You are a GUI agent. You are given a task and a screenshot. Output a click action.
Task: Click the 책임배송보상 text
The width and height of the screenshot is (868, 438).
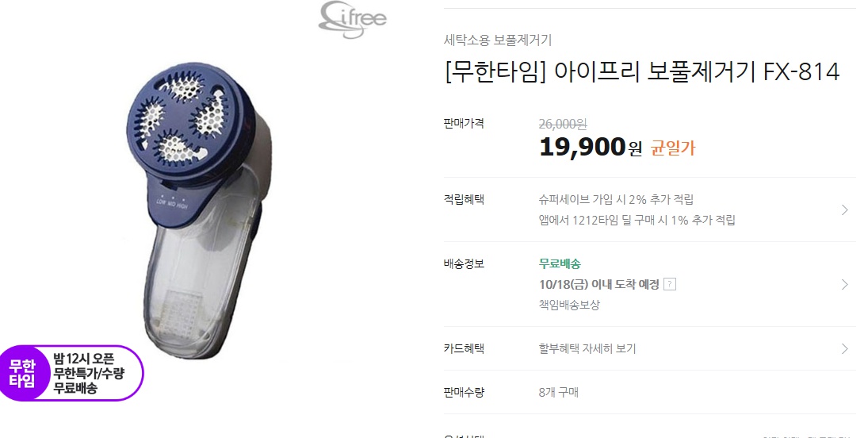pyautogui.click(x=569, y=305)
